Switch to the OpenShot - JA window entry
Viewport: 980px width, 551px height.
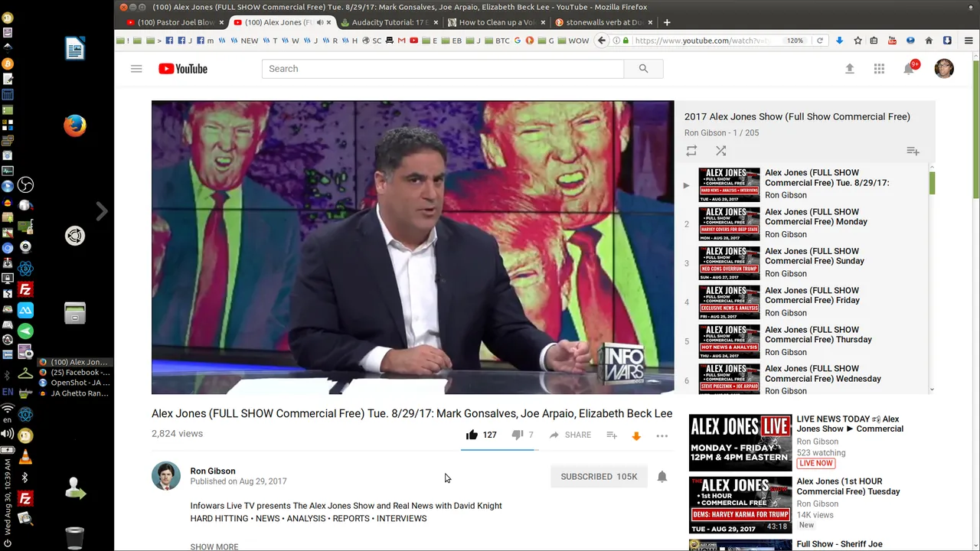[x=74, y=383]
